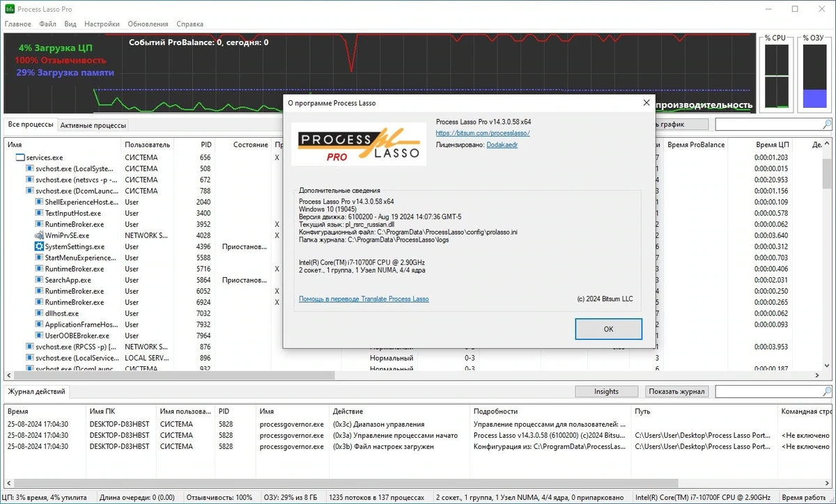Screen dimensions: 836x504
Task: Click magnifier icon in process search box
Action: tap(827, 125)
